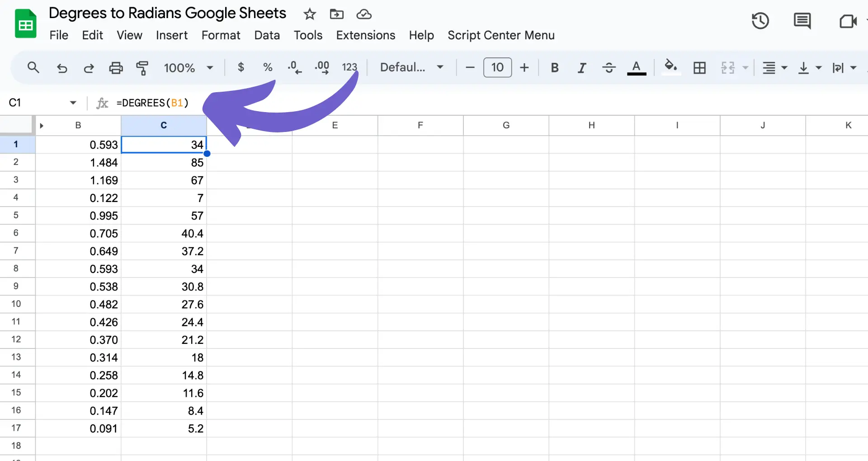Toggle bold formatting
The image size is (868, 461).
[x=555, y=68]
